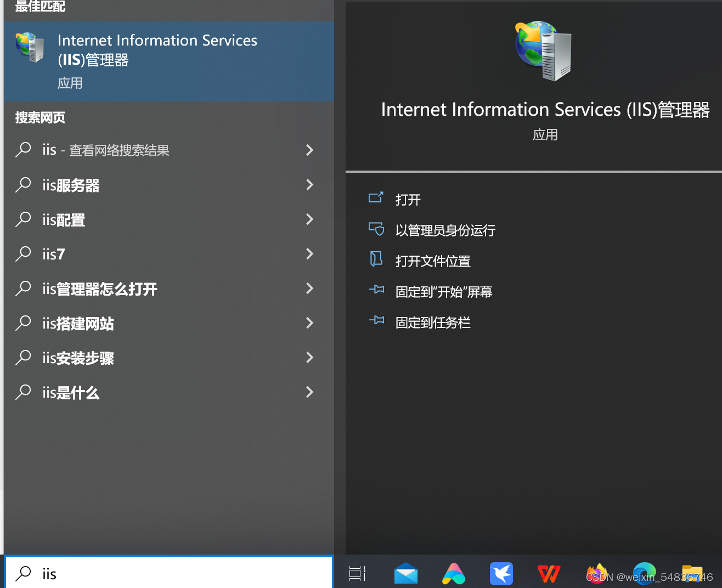
Task: Click the magnifier icon in search box
Action: click(23, 574)
